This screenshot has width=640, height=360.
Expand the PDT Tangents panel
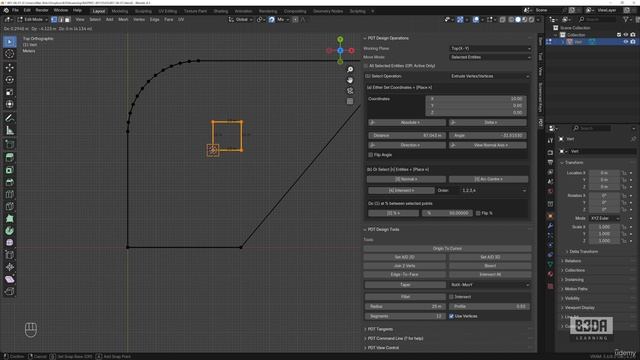[x=380, y=329]
